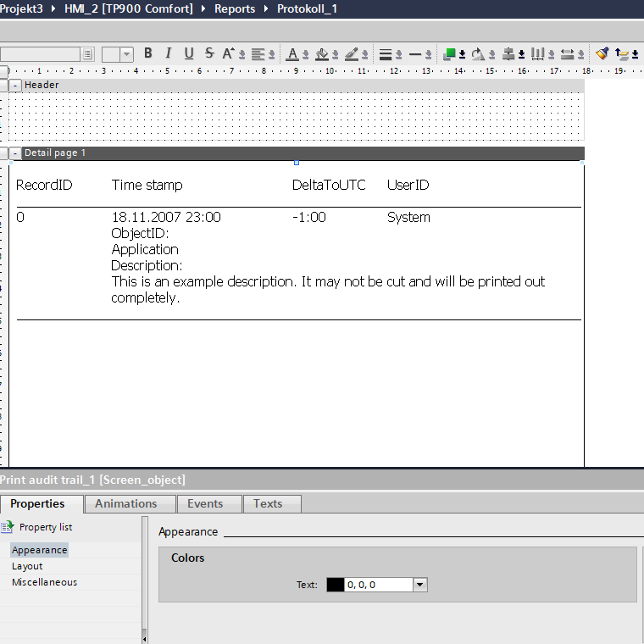
Task: Click the line style icon
Action: point(415,54)
